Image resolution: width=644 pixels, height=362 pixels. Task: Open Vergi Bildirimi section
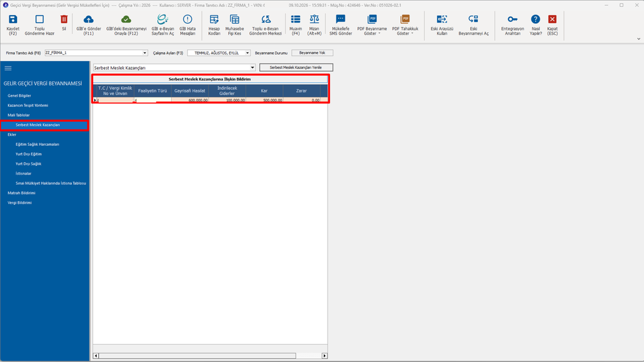[19, 203]
